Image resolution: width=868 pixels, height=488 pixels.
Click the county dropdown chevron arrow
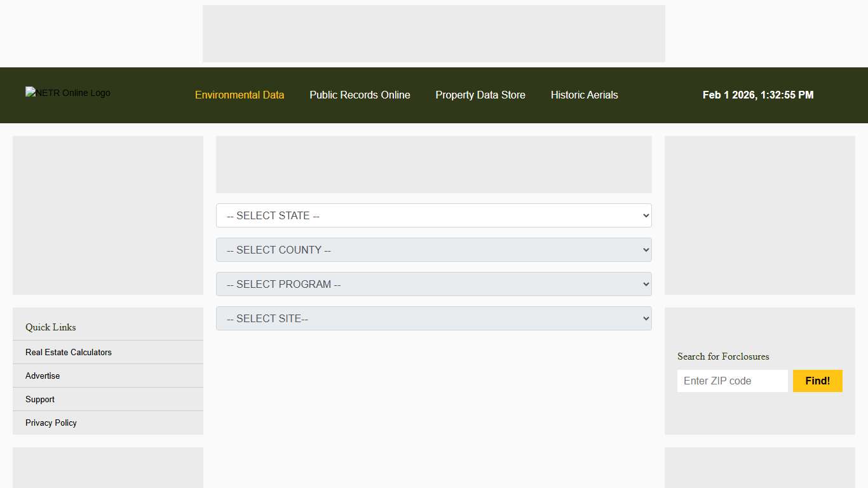644,250
